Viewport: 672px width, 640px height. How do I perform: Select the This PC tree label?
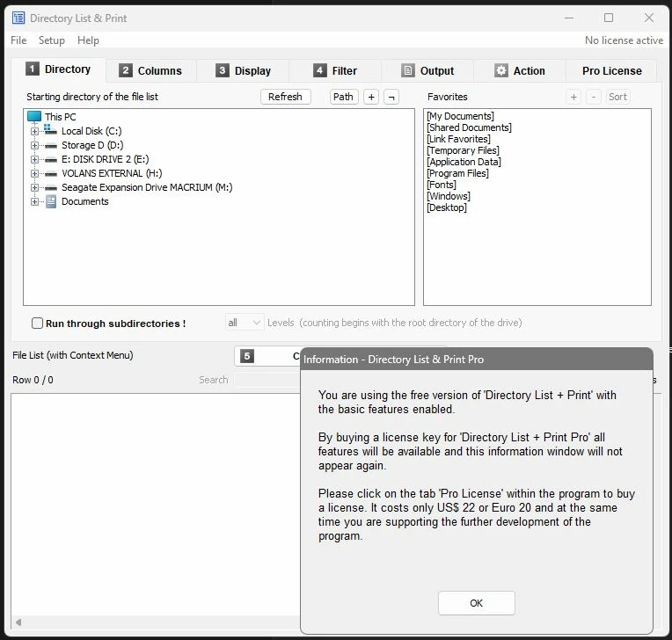61,117
